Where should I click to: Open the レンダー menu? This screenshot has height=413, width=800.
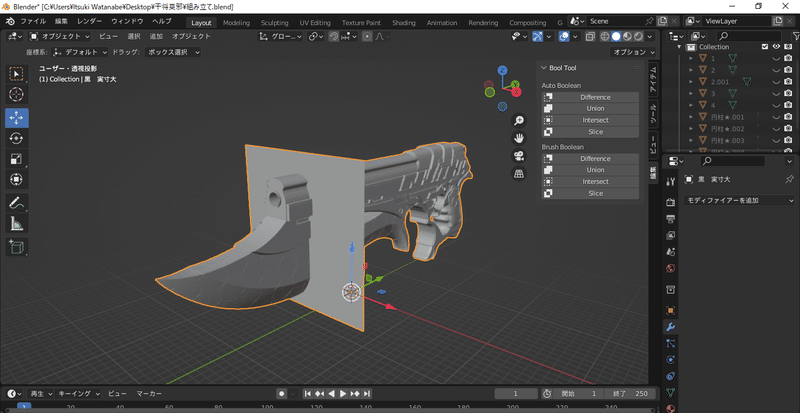click(x=89, y=21)
